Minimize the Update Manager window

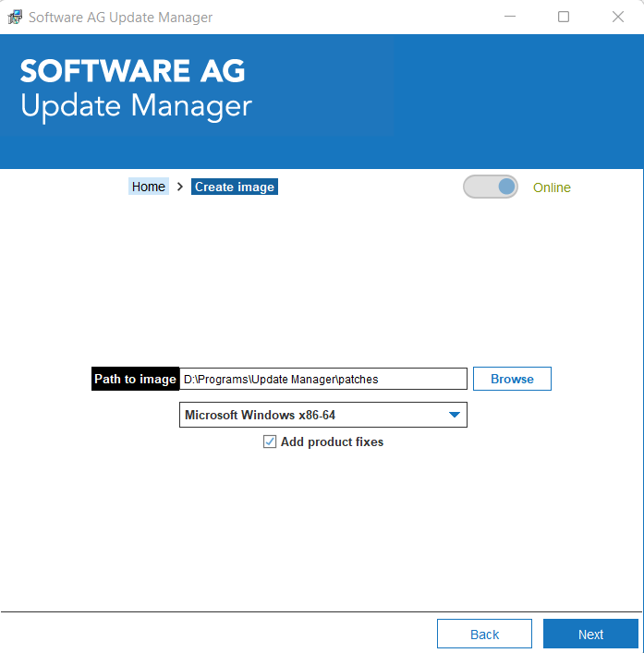click(510, 17)
